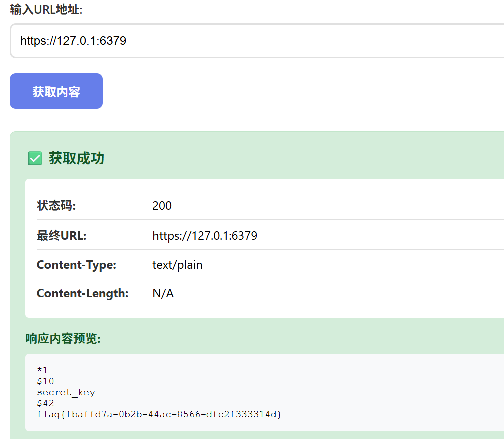Click the Content-Type row label
Viewport: 504px width, 439px height.
tap(76, 265)
